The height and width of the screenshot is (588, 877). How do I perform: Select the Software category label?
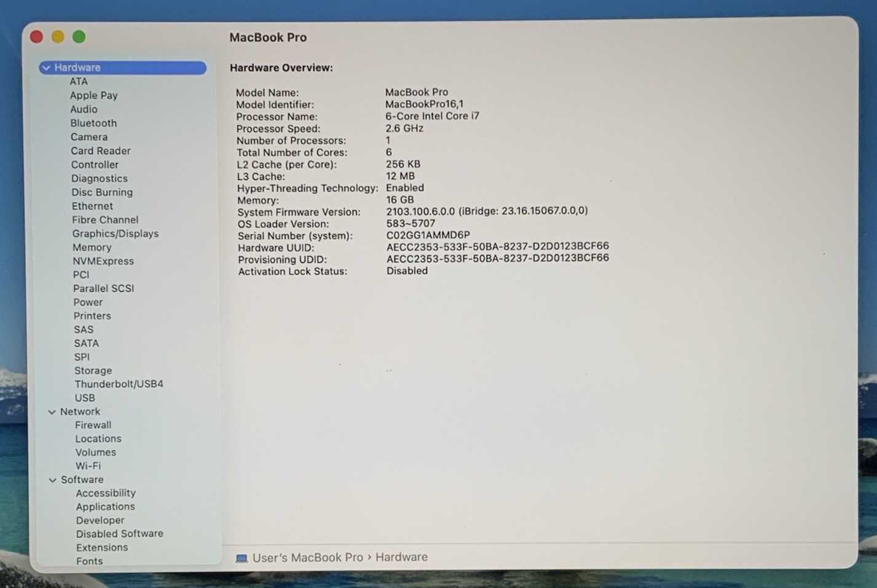(82, 480)
